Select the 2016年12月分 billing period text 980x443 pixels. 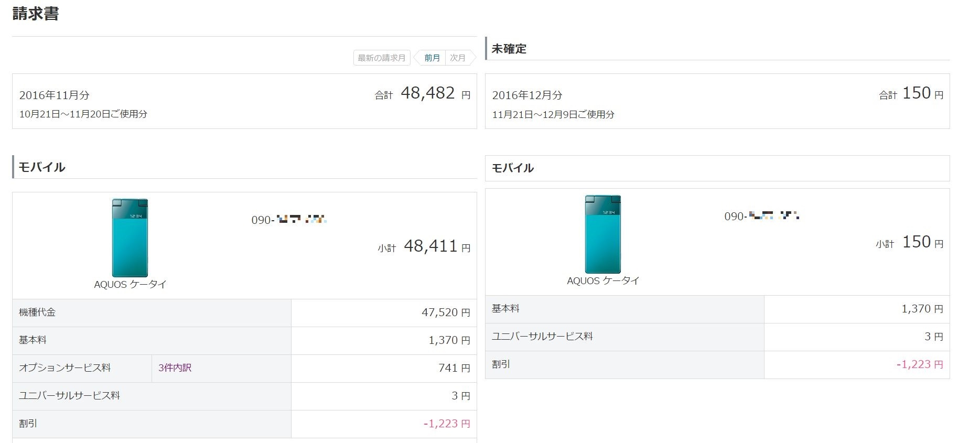[527, 95]
